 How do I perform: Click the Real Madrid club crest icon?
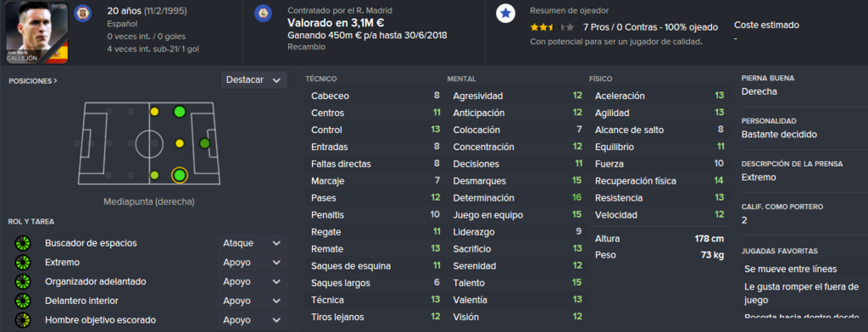pos(263,14)
